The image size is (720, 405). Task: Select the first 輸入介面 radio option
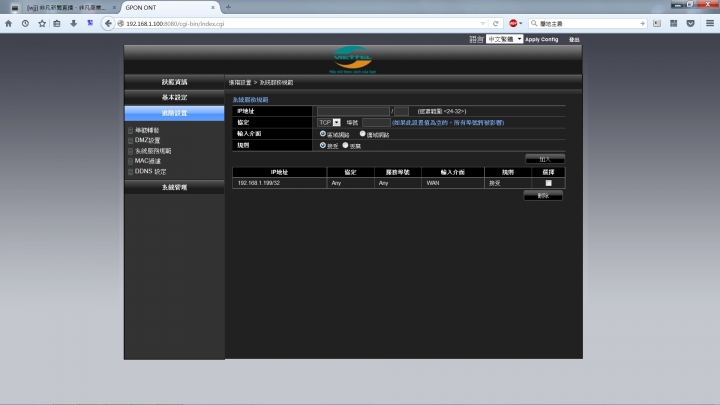tap(323, 134)
